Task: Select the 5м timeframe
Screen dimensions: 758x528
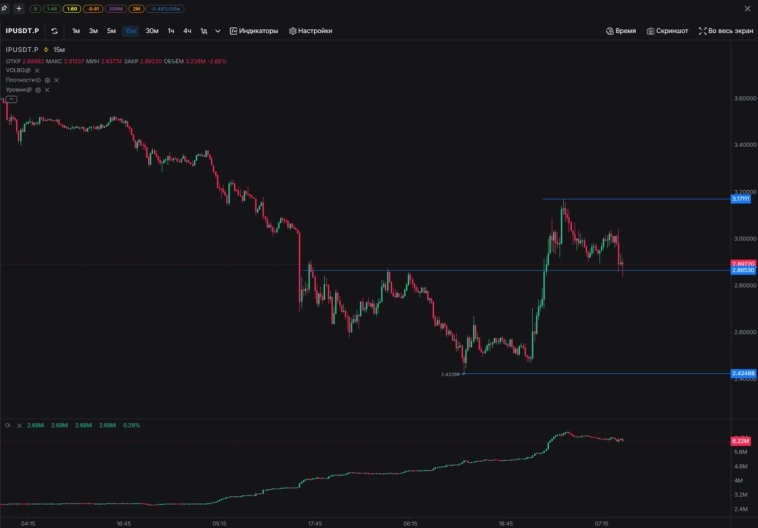Action: point(111,31)
